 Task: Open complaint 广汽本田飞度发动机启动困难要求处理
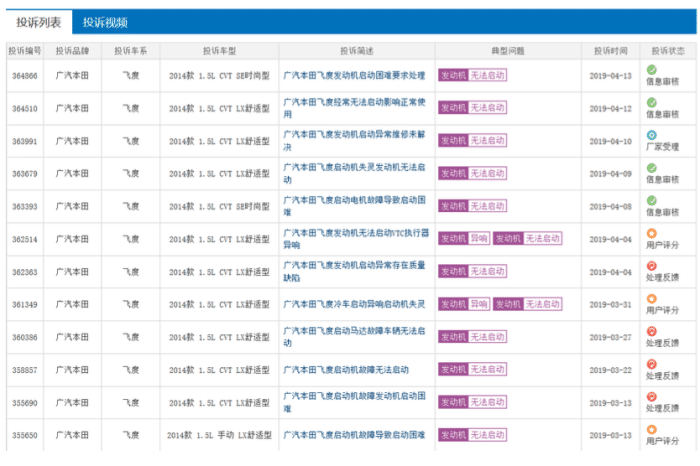pyautogui.click(x=354, y=75)
